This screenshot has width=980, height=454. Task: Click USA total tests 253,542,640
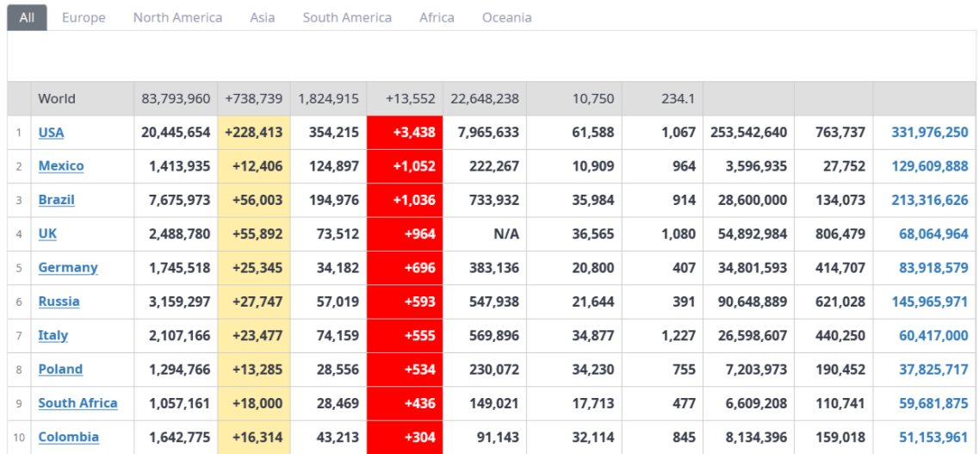tap(748, 133)
